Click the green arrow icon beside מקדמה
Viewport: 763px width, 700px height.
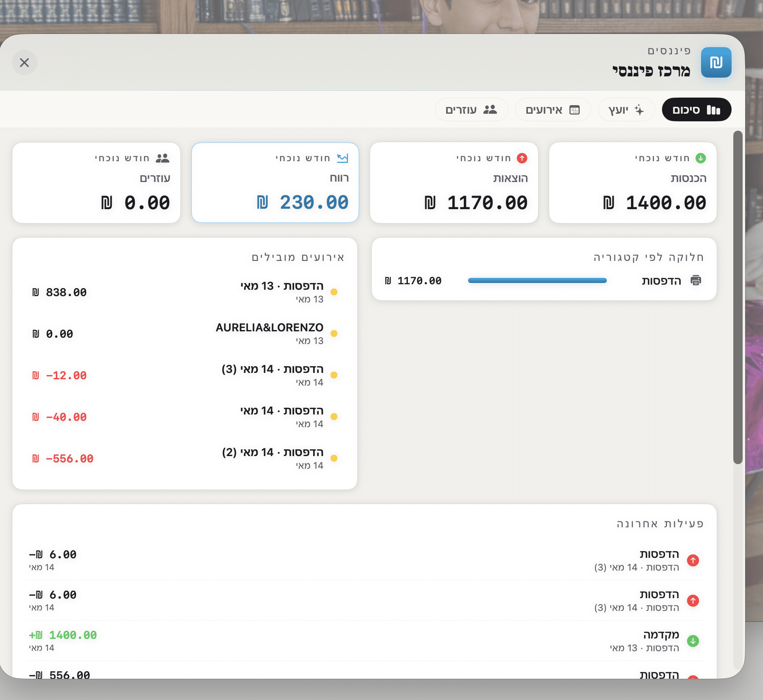[x=693, y=641]
